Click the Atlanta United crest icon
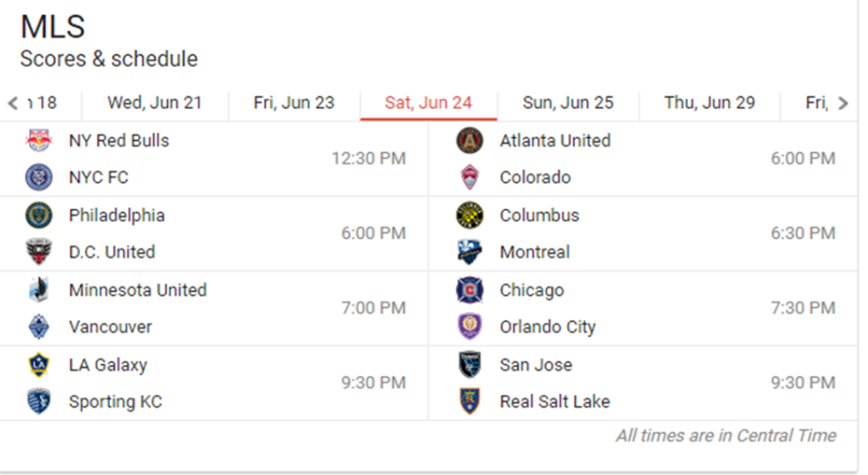The height and width of the screenshot is (475, 868). coord(470,141)
